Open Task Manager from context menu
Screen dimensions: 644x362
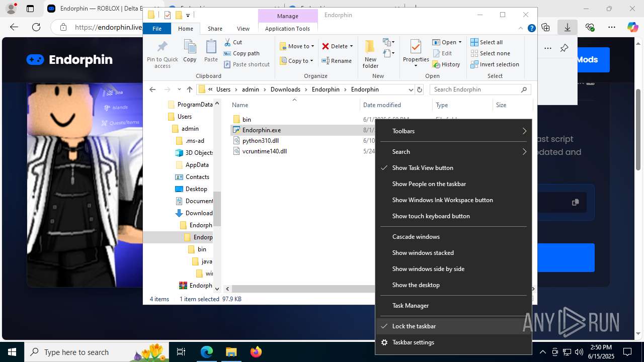[x=453, y=306]
